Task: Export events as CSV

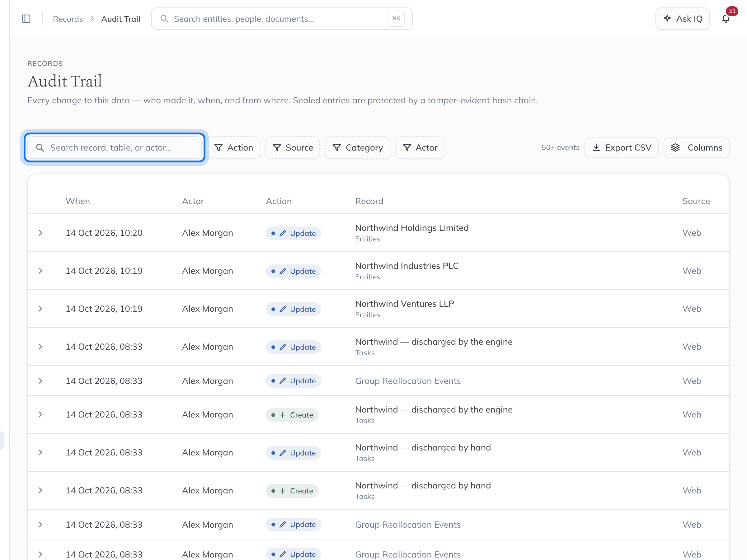Action: tap(621, 147)
